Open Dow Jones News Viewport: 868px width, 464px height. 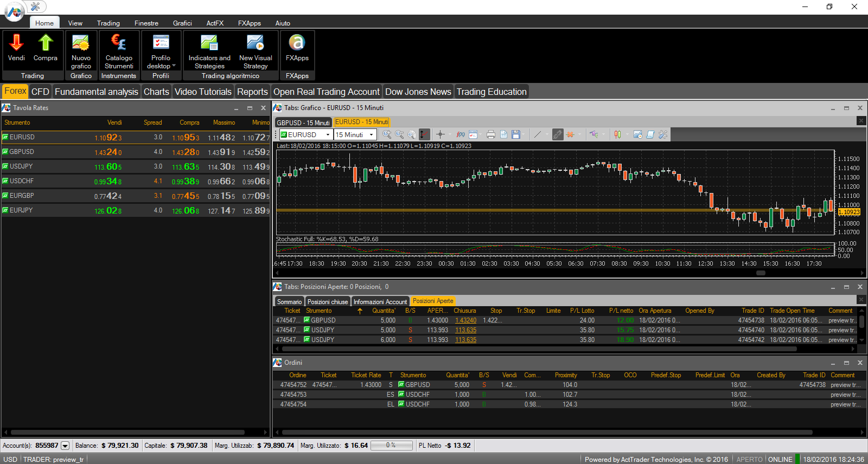coord(418,92)
